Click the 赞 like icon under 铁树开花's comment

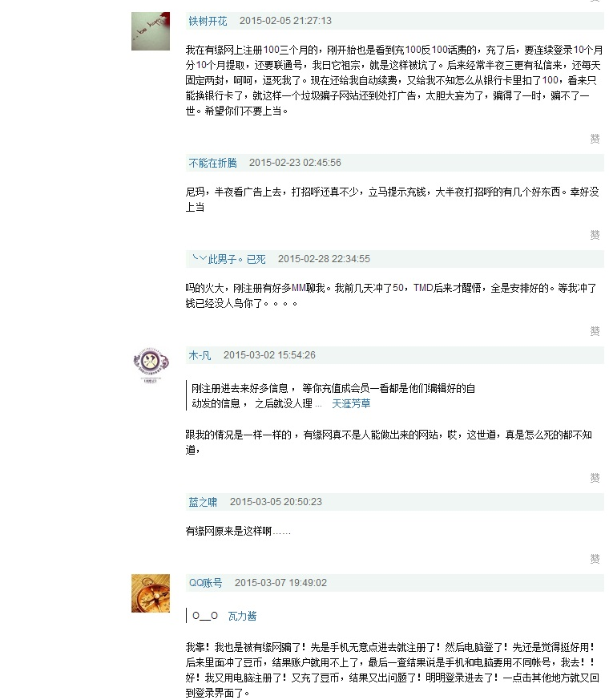click(595, 139)
